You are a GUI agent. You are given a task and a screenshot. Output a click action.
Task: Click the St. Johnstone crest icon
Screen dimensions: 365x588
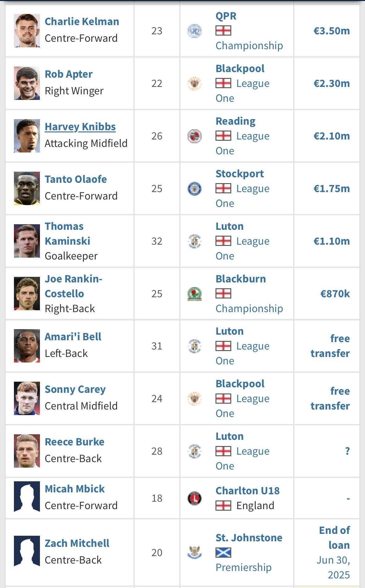click(194, 553)
